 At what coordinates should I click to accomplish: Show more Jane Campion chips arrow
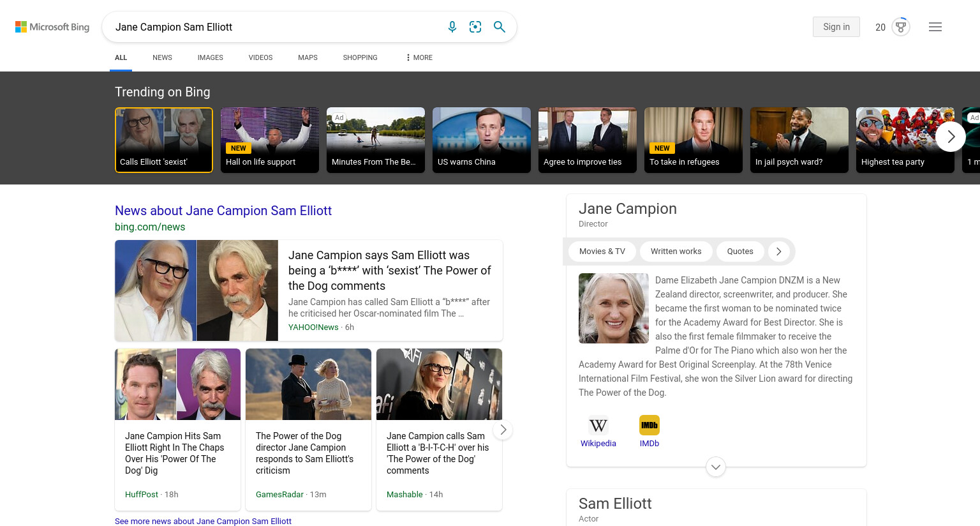778,252
